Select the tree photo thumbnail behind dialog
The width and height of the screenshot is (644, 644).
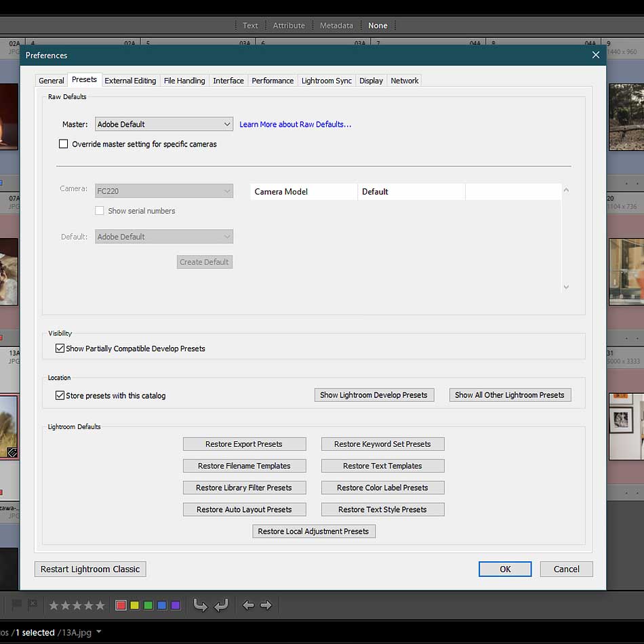(x=626, y=117)
